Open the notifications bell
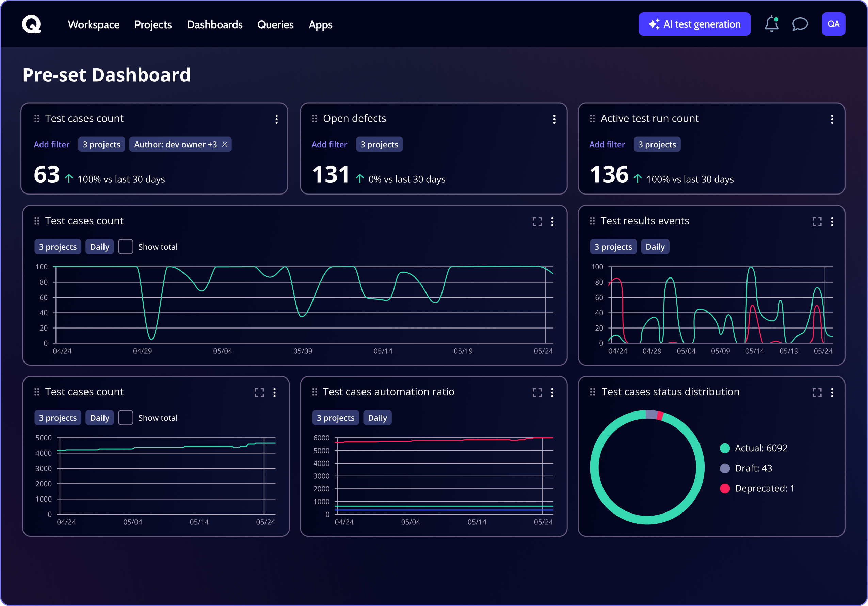868x606 pixels. tap(771, 24)
